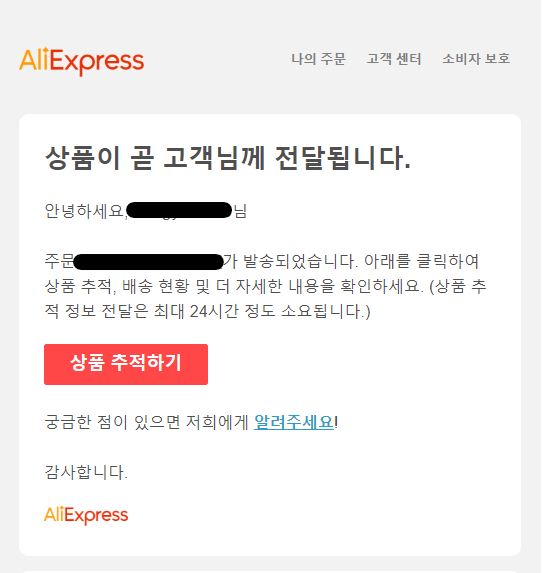Viewport: 542px width, 573px height.
Task: Click the heading 상품이 곧 고객님께 전달됩니다
Action: click(x=228, y=158)
